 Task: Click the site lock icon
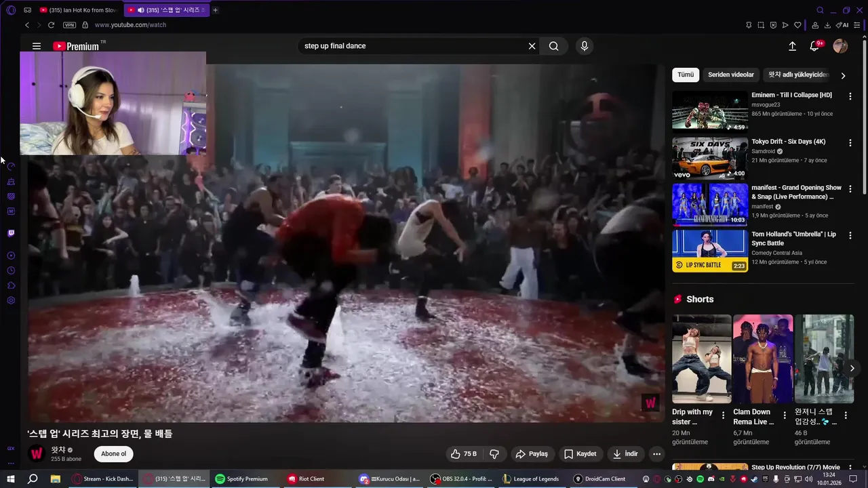85,25
